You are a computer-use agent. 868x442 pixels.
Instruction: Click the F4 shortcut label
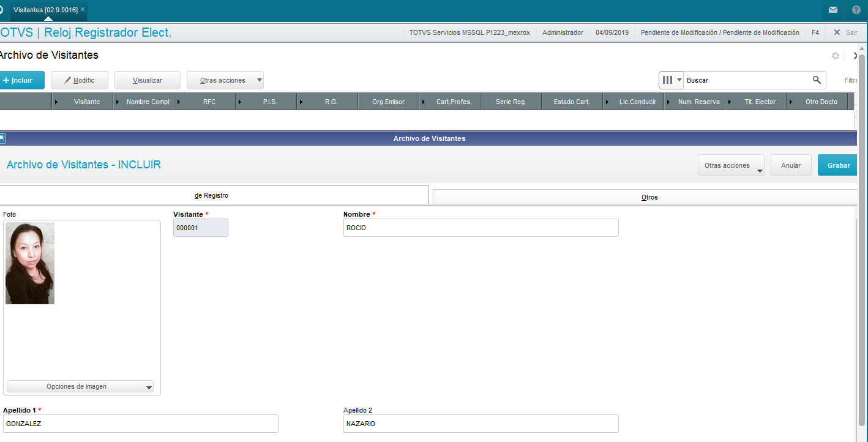coord(815,32)
